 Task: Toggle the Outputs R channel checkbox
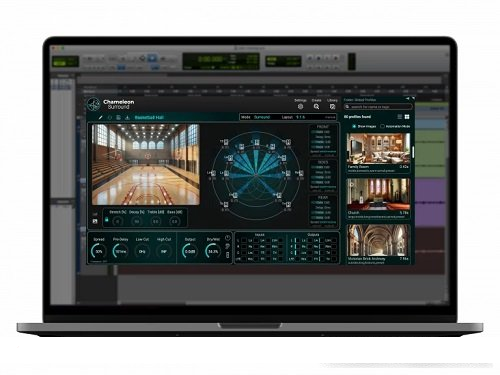coord(297,247)
